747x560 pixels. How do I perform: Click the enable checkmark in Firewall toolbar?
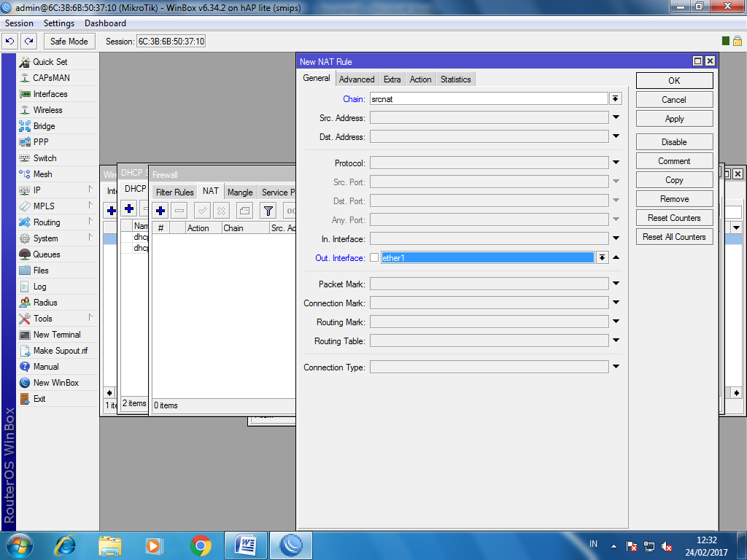[203, 211]
